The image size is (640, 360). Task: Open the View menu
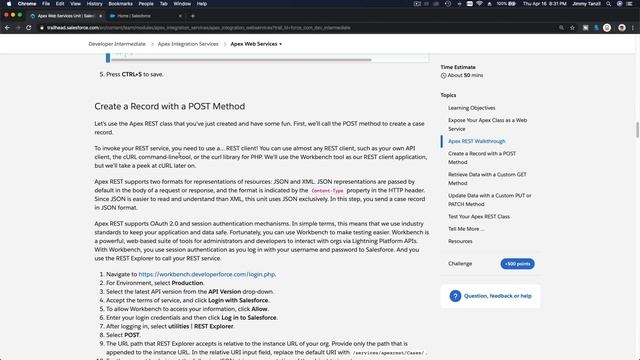tap(76, 4)
